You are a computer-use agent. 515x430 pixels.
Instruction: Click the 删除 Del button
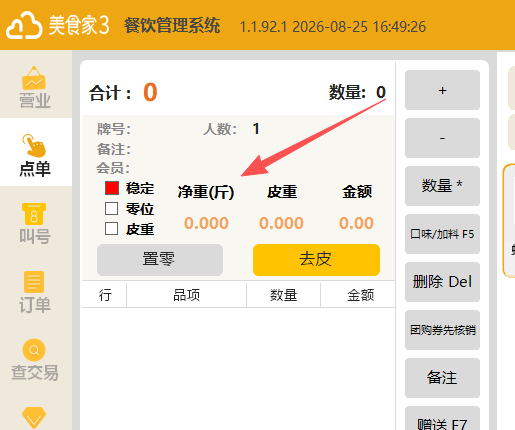tap(442, 282)
